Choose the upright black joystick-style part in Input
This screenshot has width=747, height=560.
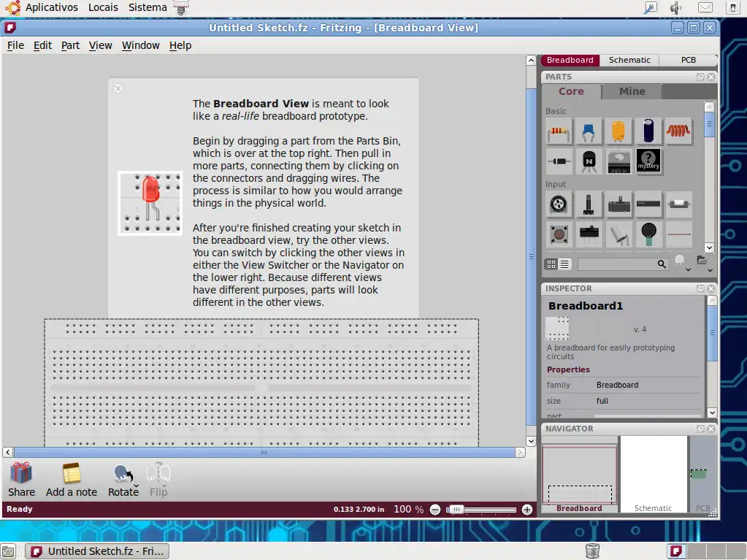tap(589, 204)
